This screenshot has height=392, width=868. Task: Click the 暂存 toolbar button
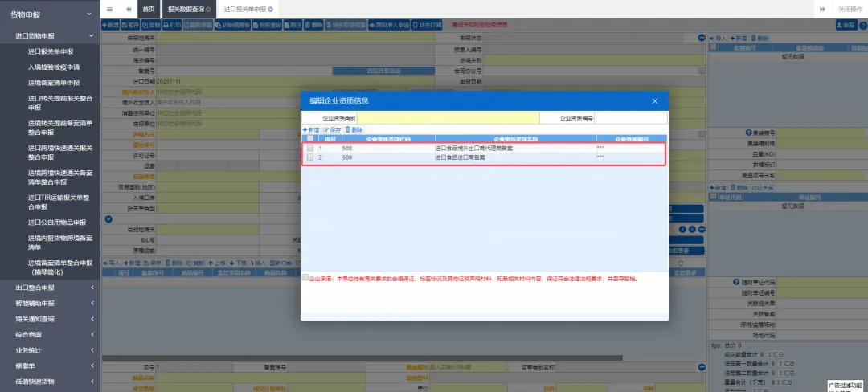point(132,26)
